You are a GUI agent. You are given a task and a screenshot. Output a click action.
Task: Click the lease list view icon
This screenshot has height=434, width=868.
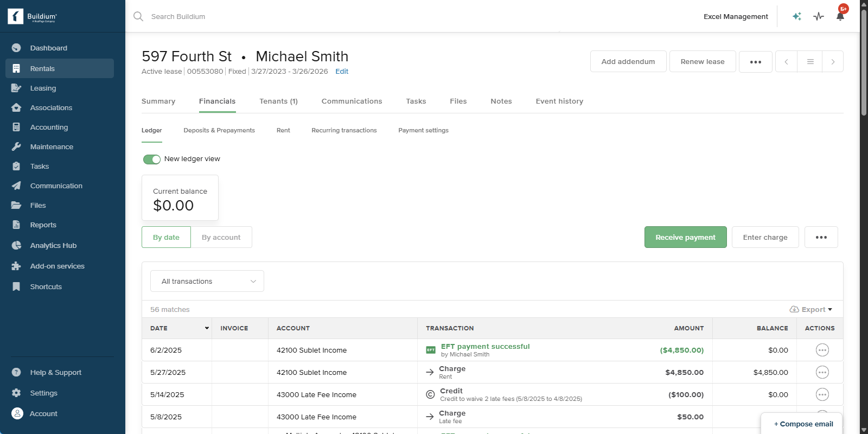(810, 62)
